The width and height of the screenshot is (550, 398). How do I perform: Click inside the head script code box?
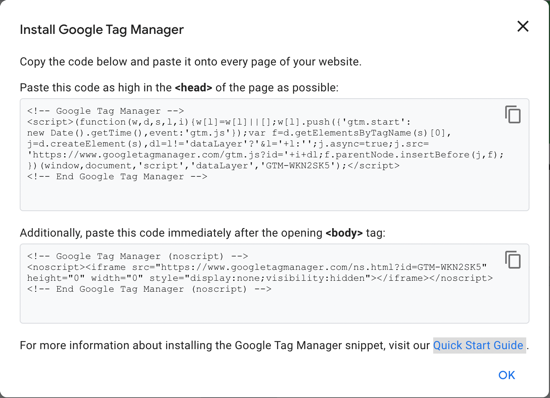[x=274, y=155]
